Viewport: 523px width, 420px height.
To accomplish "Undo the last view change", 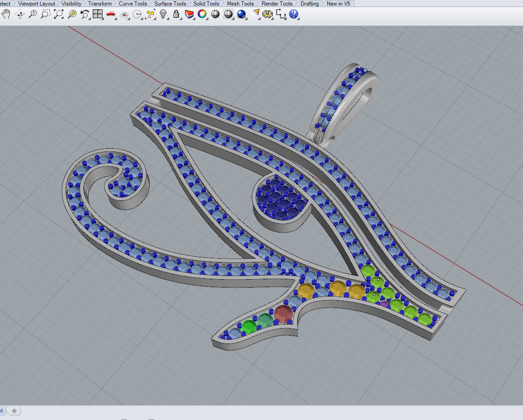I will (x=85, y=14).
